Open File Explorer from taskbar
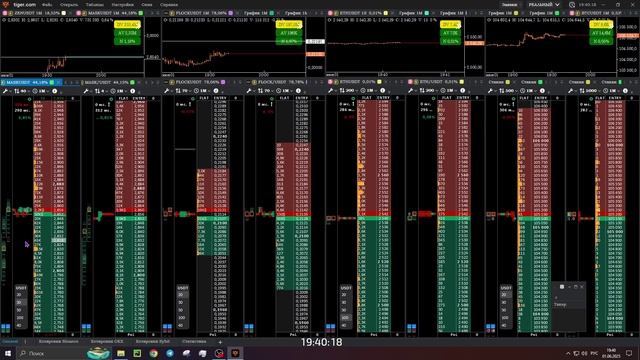Viewport: 640px width, 360px height. (x=121, y=353)
